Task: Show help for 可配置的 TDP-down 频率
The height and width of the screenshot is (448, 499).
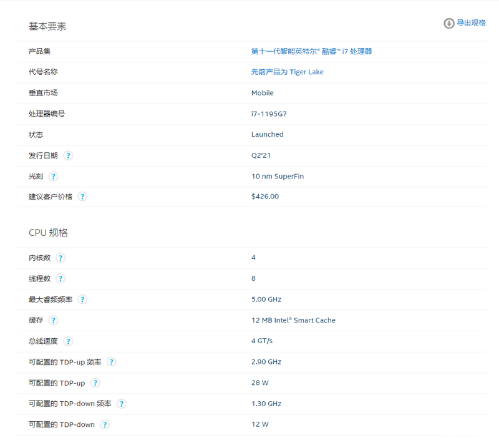Action: [121, 404]
